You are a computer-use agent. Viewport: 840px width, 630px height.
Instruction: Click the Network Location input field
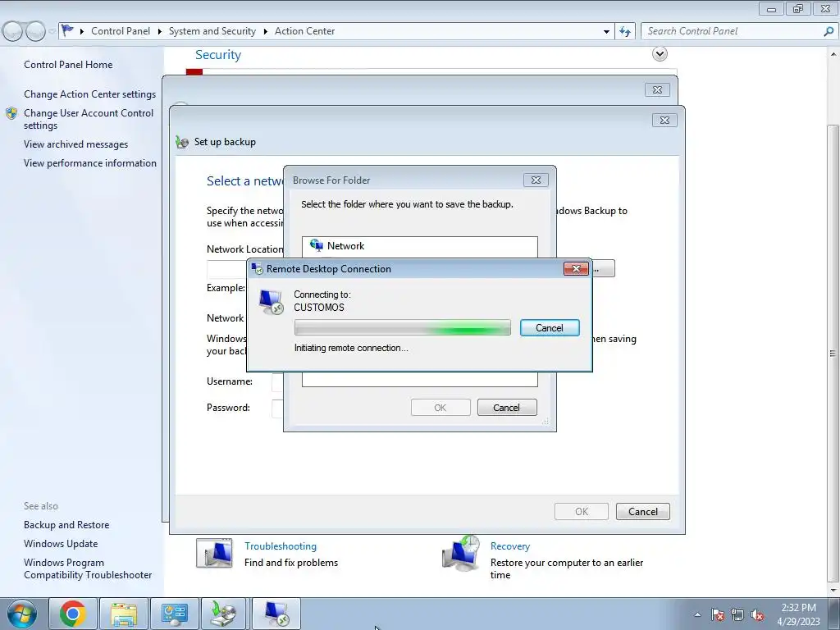pyautogui.click(x=227, y=269)
